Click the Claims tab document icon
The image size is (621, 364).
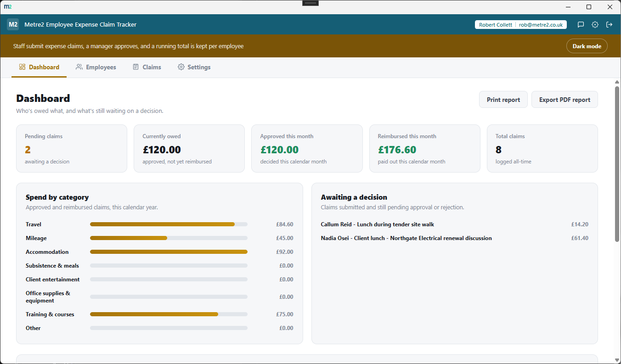point(135,67)
